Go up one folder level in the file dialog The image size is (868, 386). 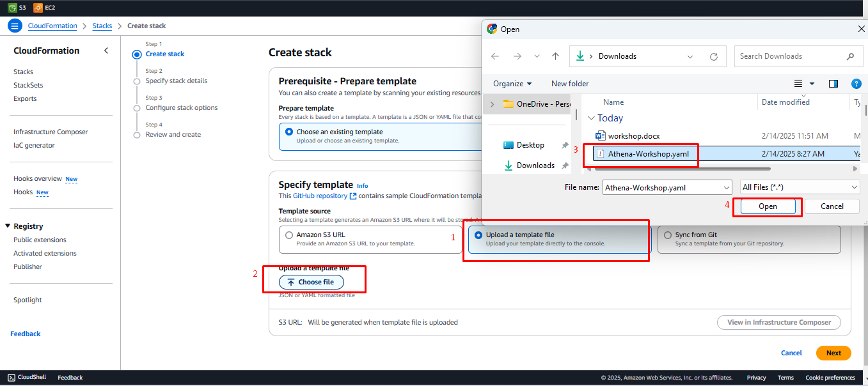pyautogui.click(x=555, y=56)
